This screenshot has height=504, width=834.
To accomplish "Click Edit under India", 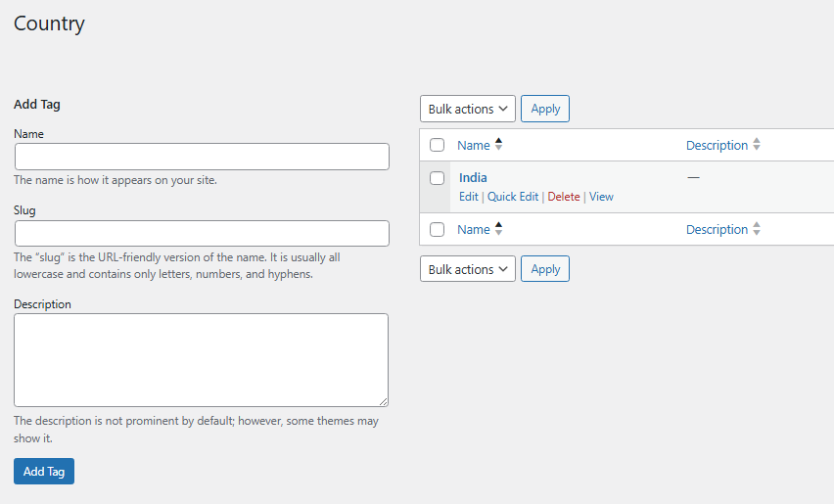I will pyautogui.click(x=469, y=197).
